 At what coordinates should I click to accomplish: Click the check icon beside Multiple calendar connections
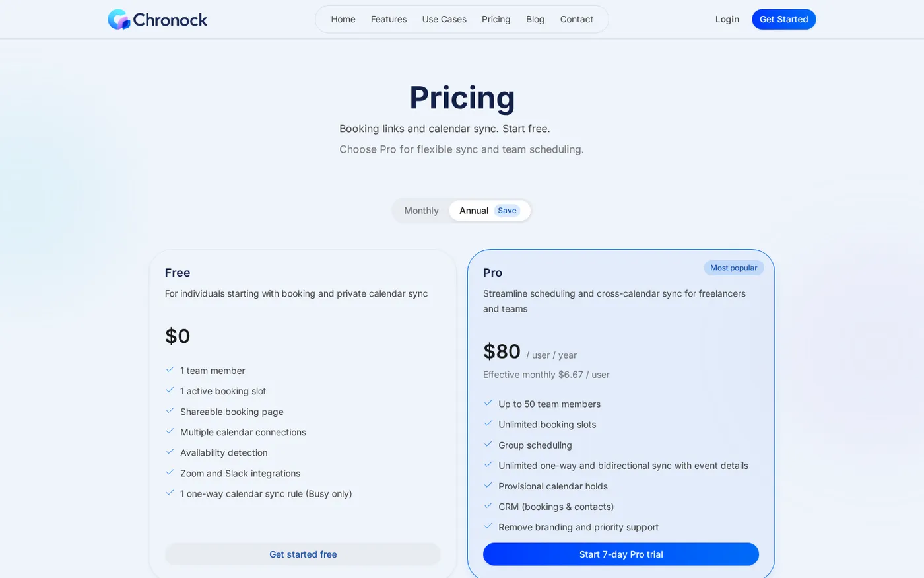pos(170,431)
